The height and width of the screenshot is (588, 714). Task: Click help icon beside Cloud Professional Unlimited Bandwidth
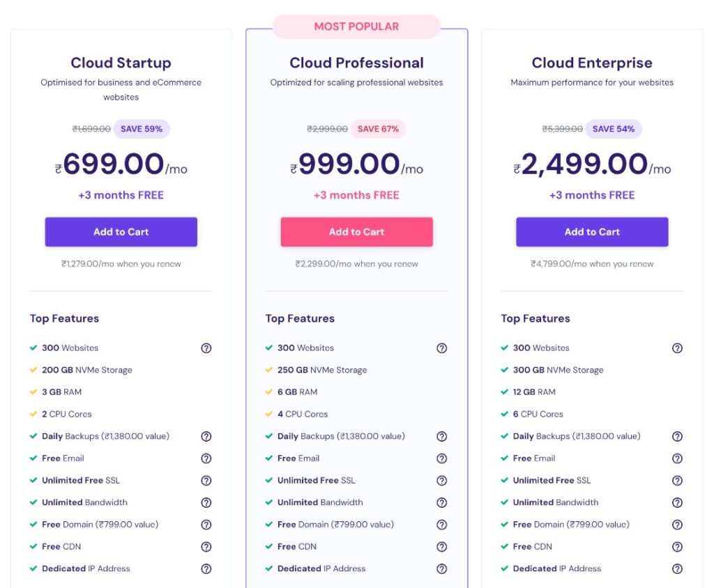(441, 502)
